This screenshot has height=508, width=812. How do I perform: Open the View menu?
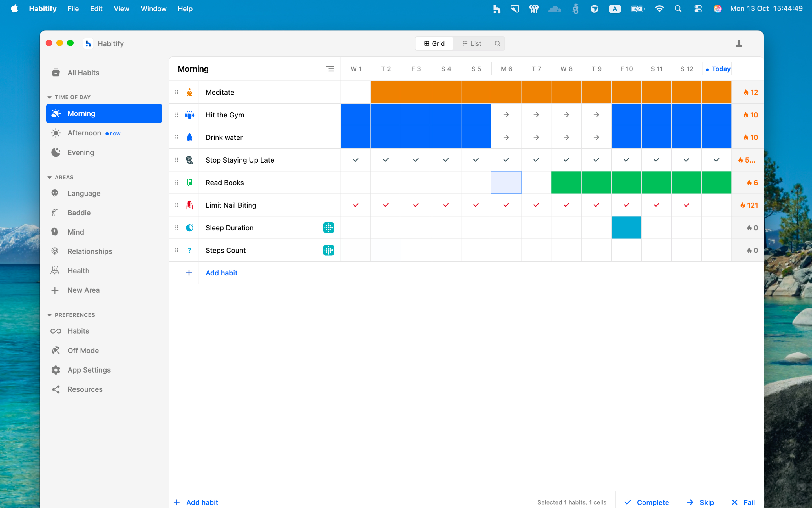coord(122,9)
